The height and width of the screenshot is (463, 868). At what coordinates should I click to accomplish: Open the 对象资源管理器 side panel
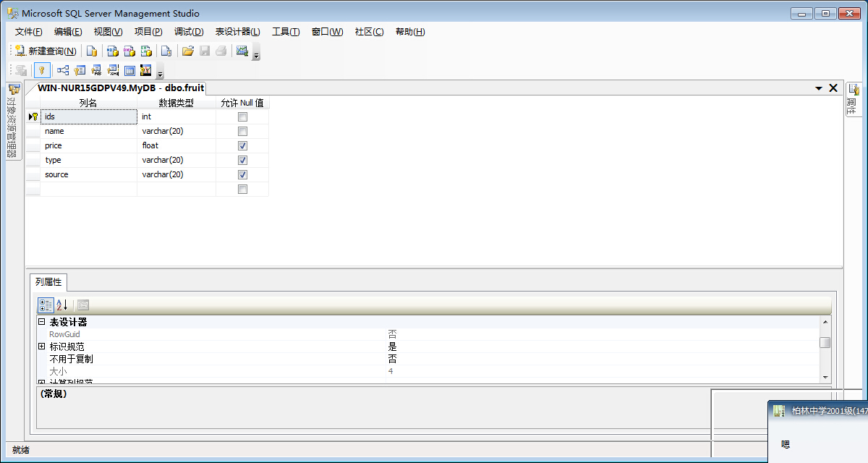point(13,121)
